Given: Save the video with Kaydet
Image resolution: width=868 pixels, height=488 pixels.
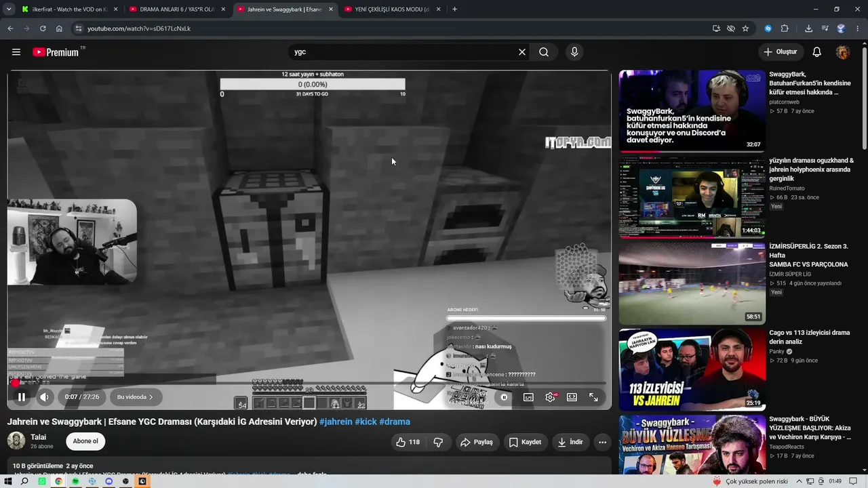Looking at the screenshot, I should [525, 442].
